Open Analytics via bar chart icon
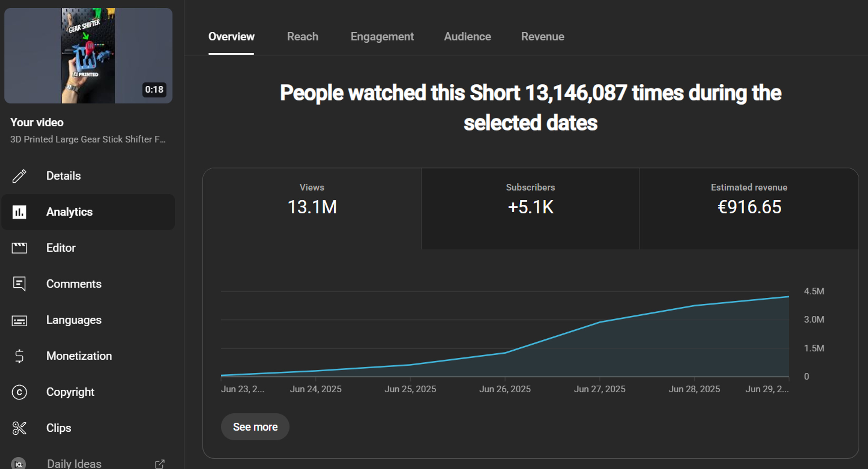The height and width of the screenshot is (469, 868). point(19,212)
